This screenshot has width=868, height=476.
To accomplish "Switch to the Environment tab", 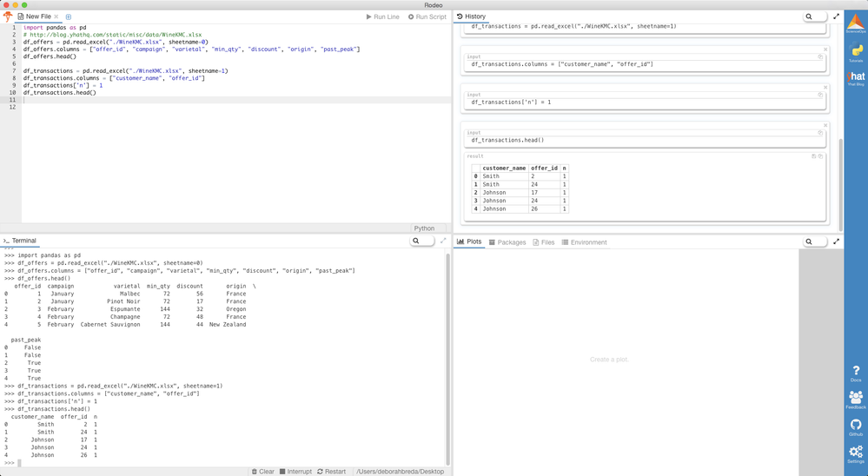I will pos(584,242).
